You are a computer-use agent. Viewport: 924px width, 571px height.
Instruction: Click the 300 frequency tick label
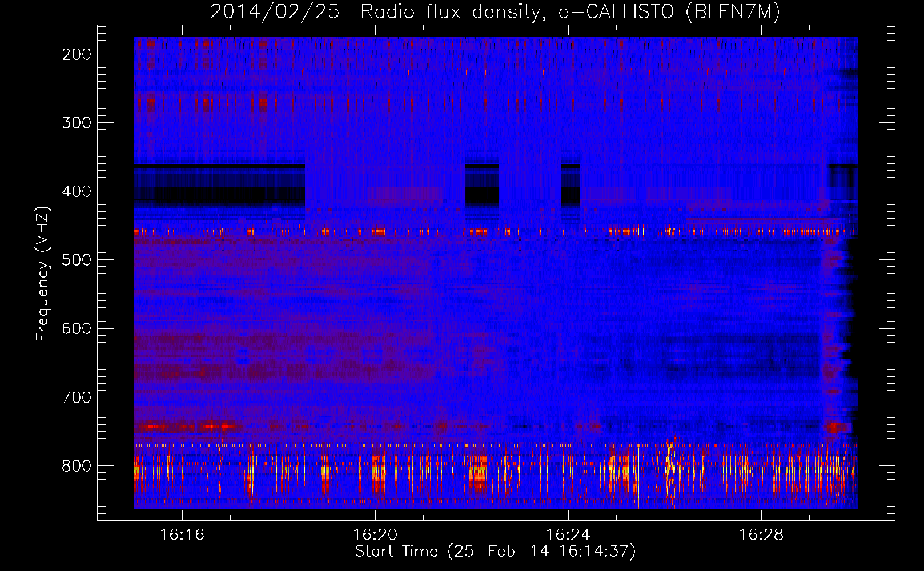click(77, 123)
